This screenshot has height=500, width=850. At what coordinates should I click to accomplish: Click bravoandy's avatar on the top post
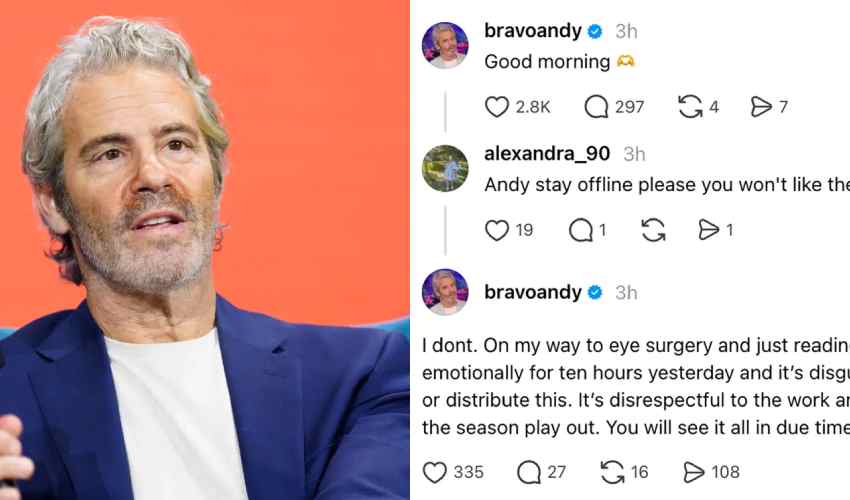coord(445,46)
